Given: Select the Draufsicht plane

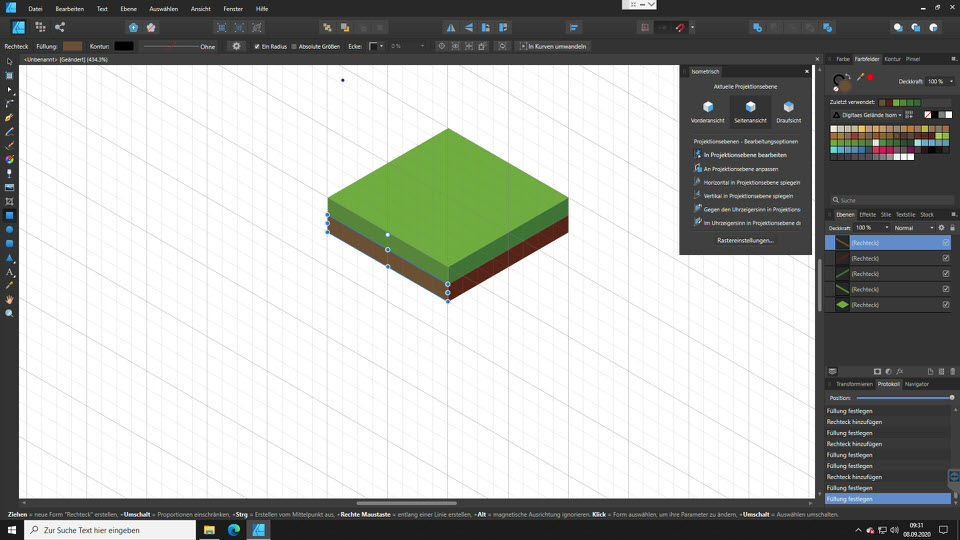Looking at the screenshot, I should 789,112.
